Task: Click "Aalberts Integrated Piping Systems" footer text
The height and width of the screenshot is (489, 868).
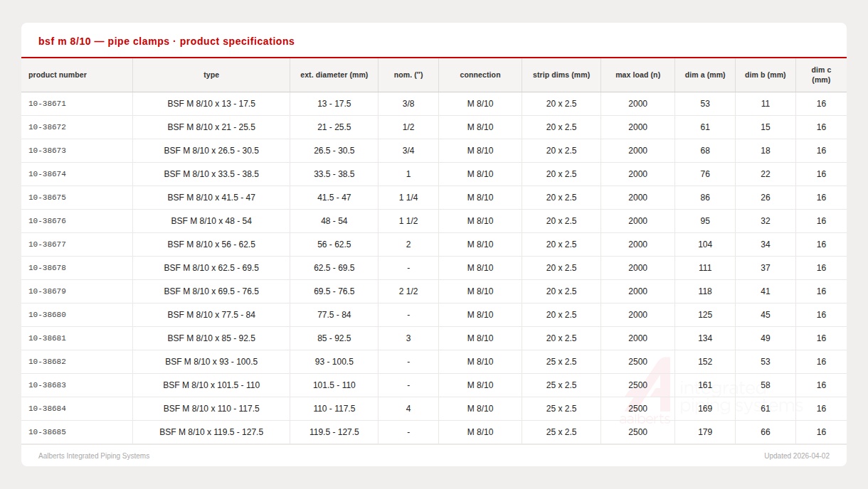Action: pos(94,456)
